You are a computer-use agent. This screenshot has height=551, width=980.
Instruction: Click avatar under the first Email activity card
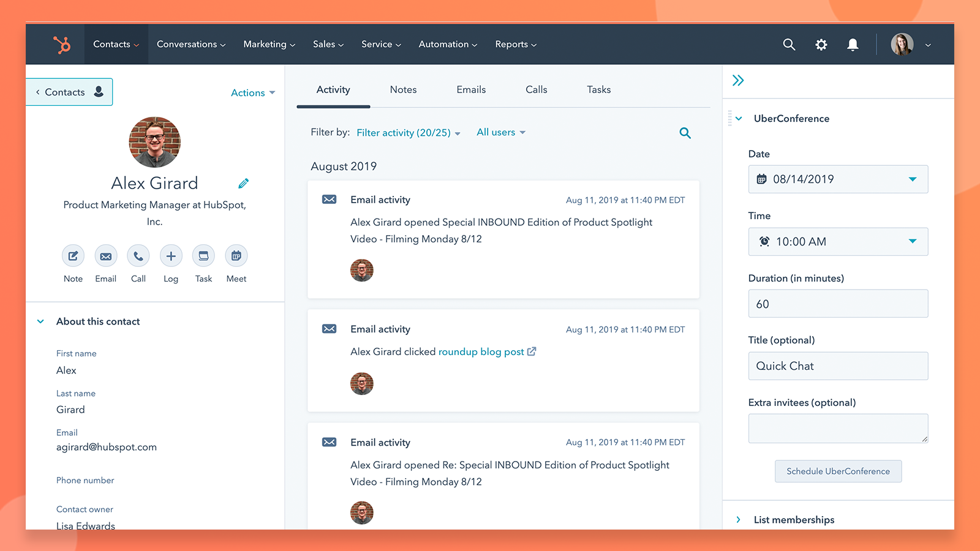(x=362, y=270)
